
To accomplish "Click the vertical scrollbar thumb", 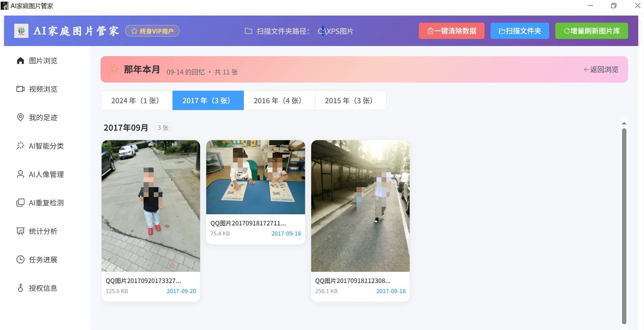I will click(624, 226).
